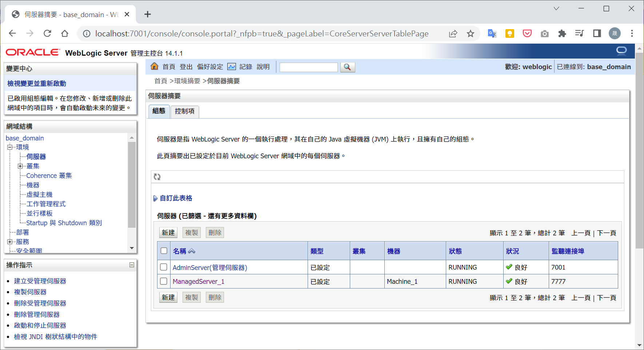Click the table refresh arrows icon
This screenshot has height=350, width=644.
tap(157, 177)
